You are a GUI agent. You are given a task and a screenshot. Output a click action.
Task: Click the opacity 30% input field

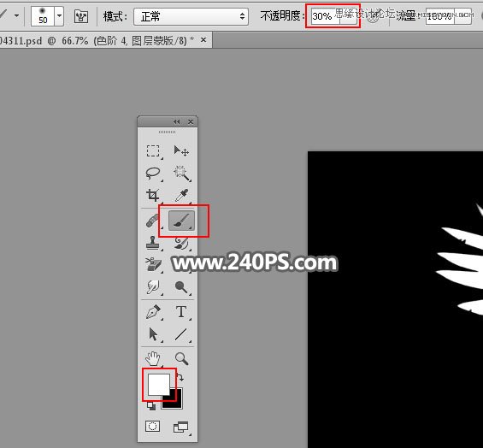point(326,16)
